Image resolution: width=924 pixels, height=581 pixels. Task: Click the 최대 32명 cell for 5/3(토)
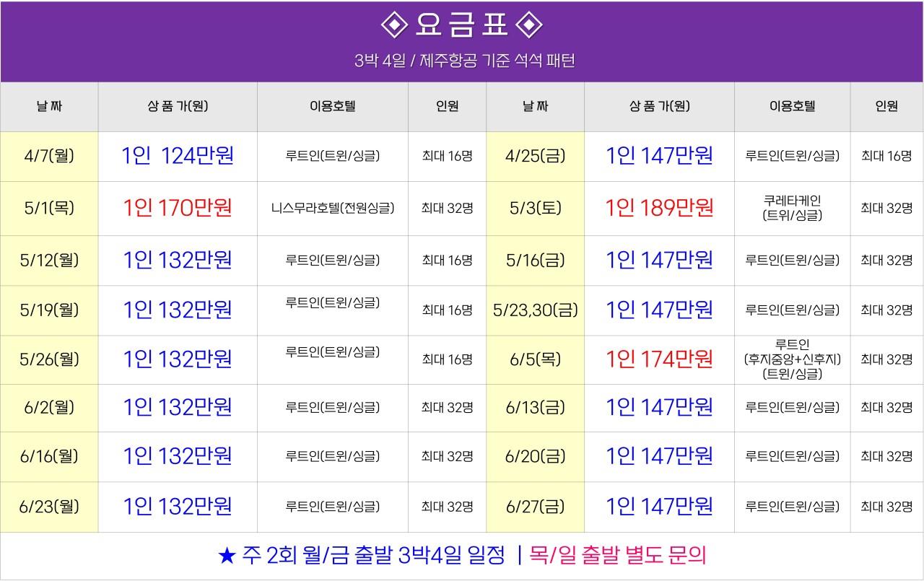[886, 209]
